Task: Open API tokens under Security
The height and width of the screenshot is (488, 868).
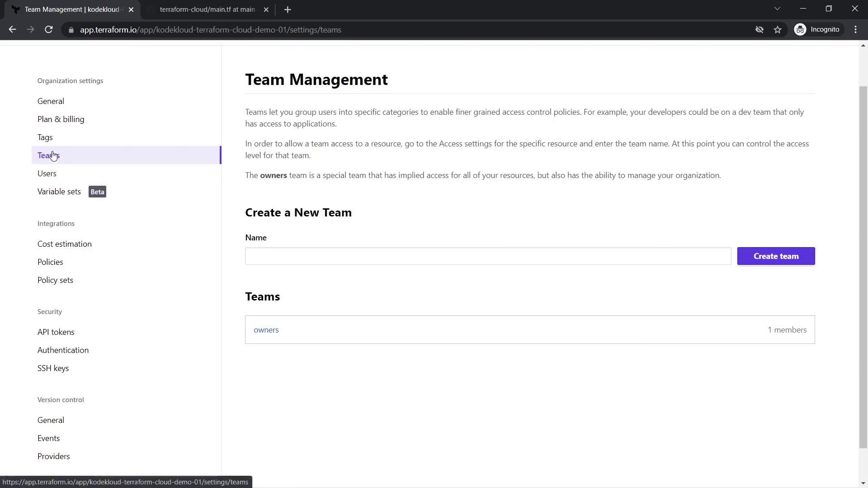Action: point(56,332)
